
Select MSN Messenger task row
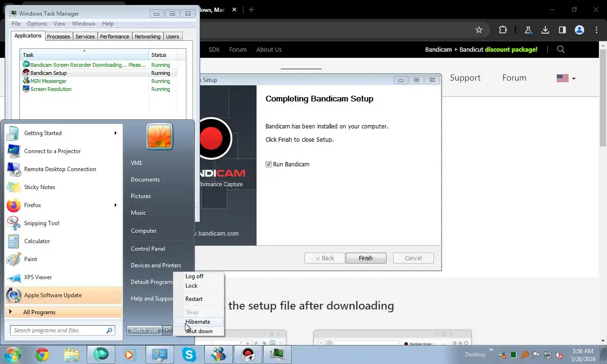tap(99, 81)
